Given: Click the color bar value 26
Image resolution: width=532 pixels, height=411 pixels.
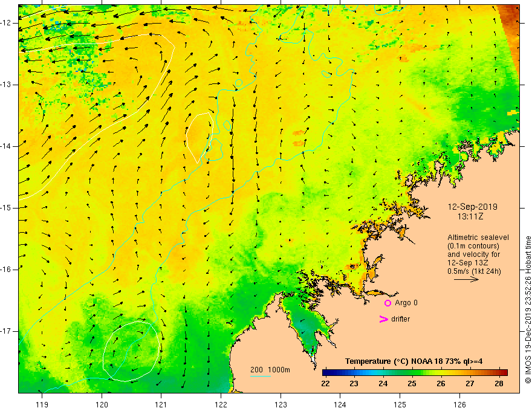Looking at the screenshot, I should coord(441,384).
